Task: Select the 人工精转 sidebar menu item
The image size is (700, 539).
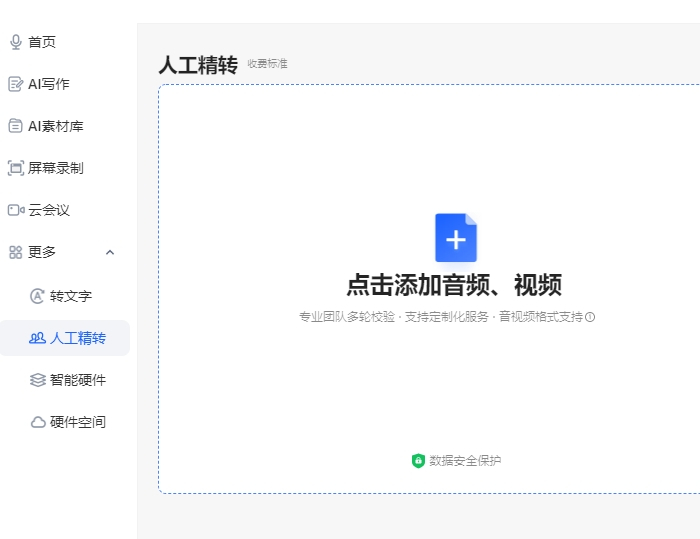Action: [x=77, y=338]
